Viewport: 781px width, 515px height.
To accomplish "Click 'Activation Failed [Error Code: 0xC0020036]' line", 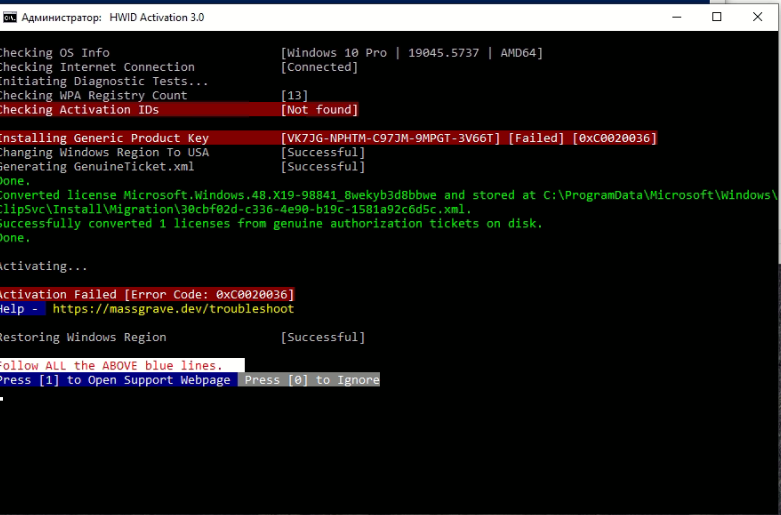I will point(147,294).
